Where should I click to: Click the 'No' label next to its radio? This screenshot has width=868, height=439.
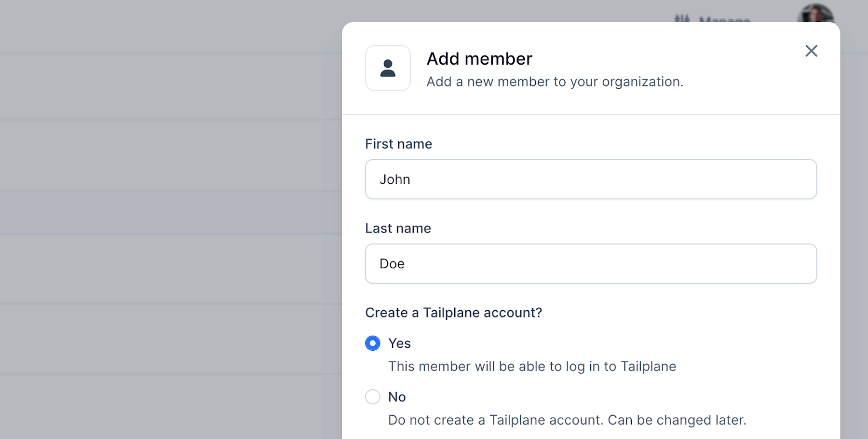[397, 397]
